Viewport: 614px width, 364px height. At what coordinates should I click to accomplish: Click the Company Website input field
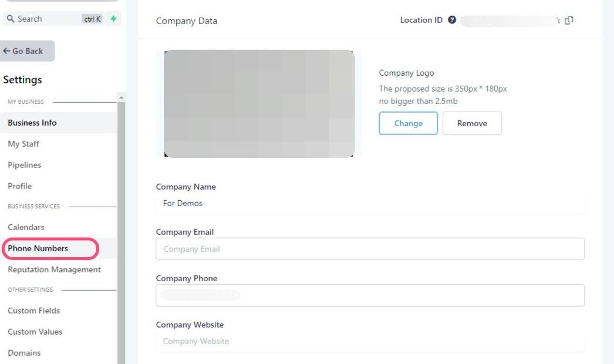[x=370, y=341]
